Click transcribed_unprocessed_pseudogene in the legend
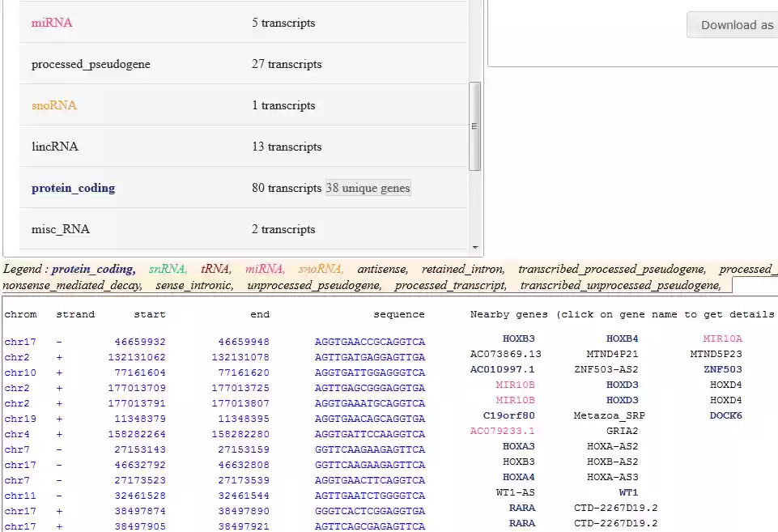The height and width of the screenshot is (532, 778). [620, 285]
